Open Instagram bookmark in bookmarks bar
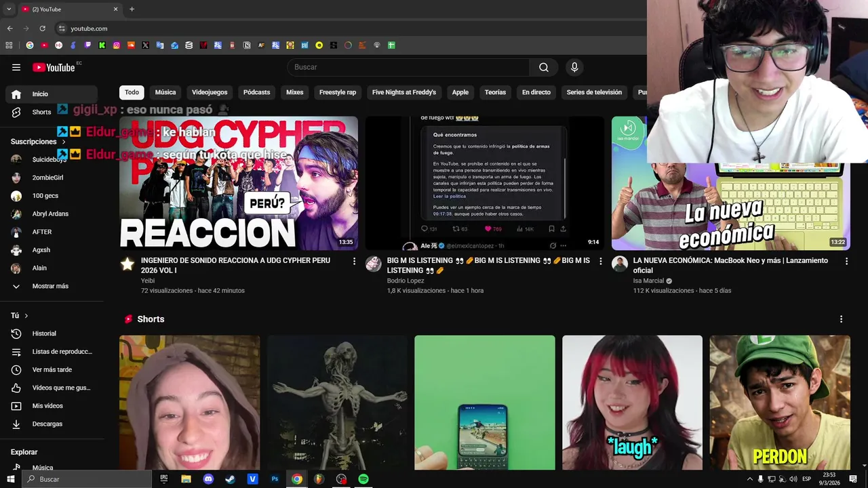Image resolution: width=868 pixels, height=488 pixels. click(117, 45)
